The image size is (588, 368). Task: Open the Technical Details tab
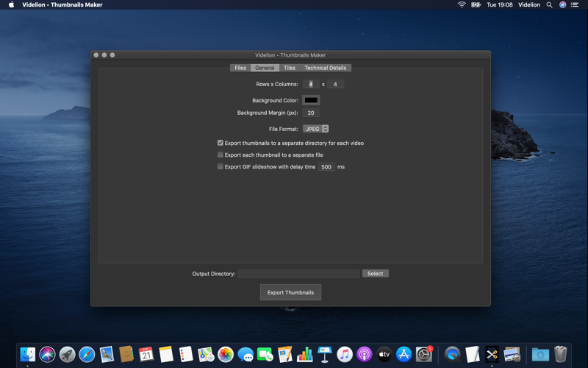point(326,68)
